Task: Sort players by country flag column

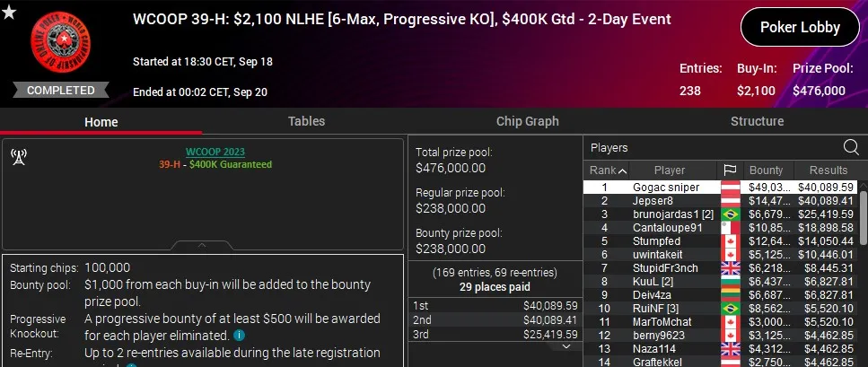Action: [730, 170]
